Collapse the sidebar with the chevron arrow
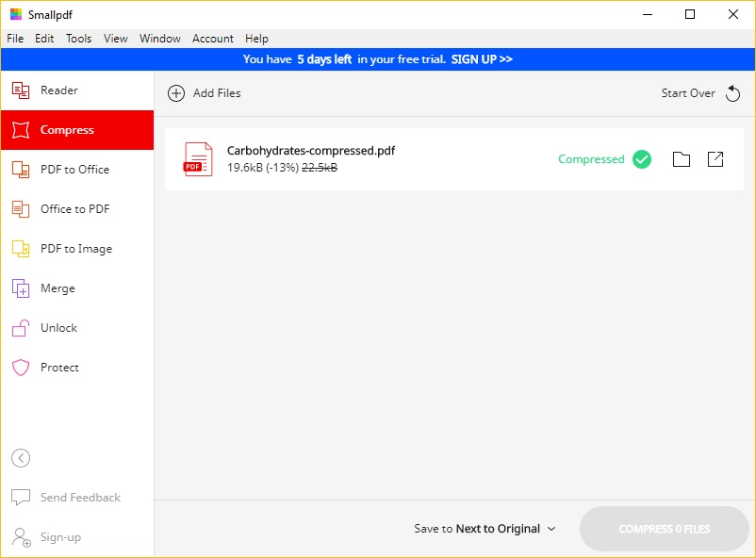This screenshot has height=558, width=756. pos(21,457)
